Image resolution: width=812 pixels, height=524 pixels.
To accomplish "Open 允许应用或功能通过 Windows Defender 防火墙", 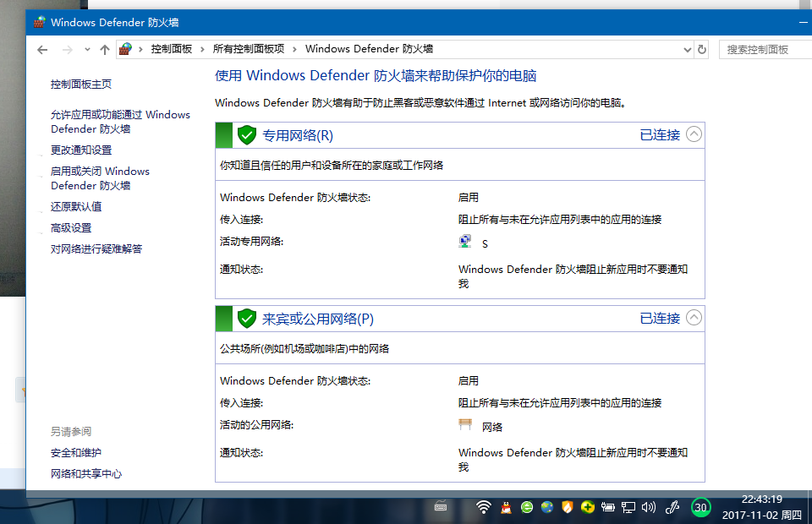I will [120, 122].
